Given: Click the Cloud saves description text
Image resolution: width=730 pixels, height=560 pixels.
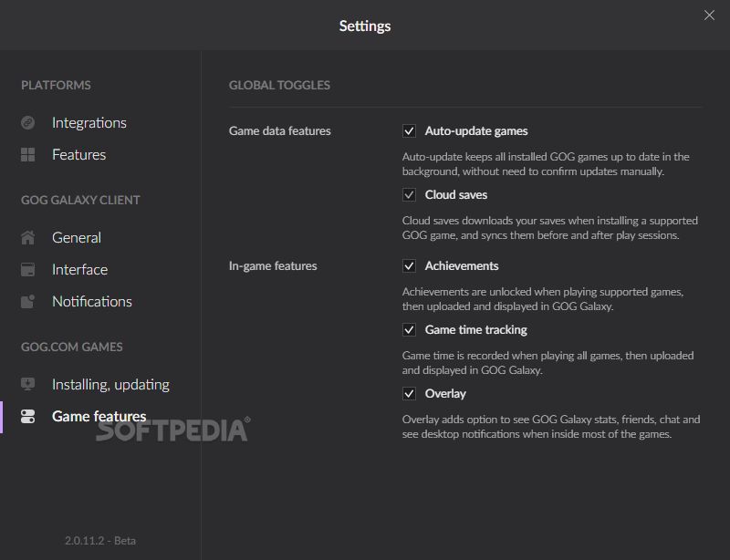Looking at the screenshot, I should coord(550,228).
